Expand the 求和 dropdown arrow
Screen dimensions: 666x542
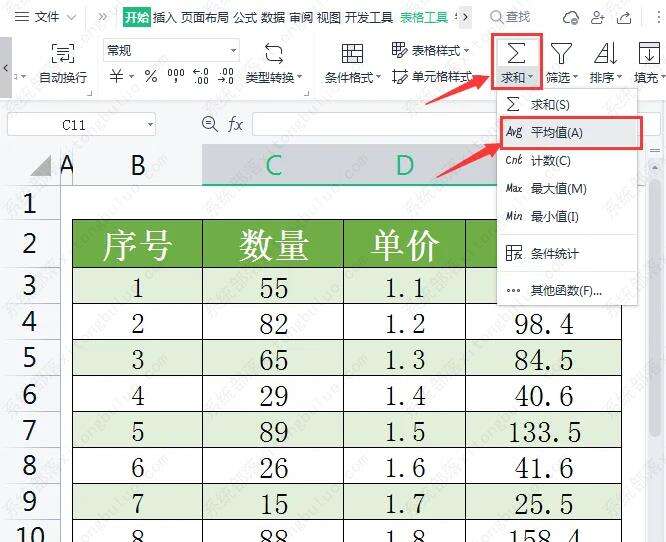click(x=531, y=77)
